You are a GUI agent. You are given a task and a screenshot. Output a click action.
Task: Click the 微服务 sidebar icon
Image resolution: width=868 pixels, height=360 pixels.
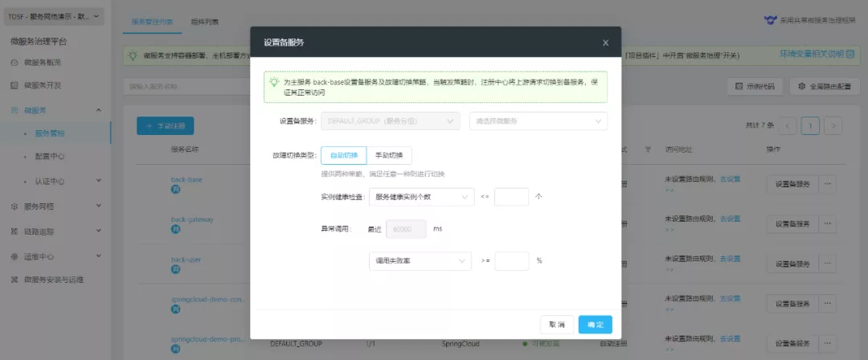15,110
